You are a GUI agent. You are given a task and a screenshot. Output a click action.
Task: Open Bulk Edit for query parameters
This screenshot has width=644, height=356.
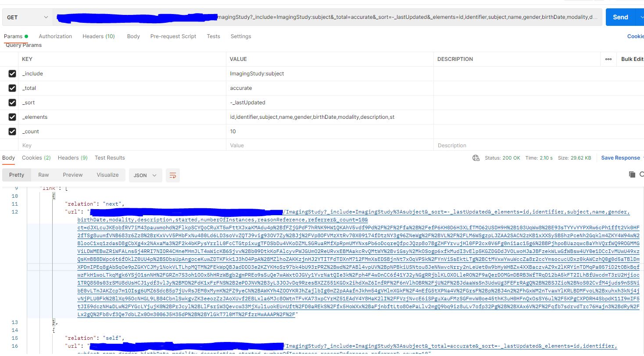click(x=632, y=59)
